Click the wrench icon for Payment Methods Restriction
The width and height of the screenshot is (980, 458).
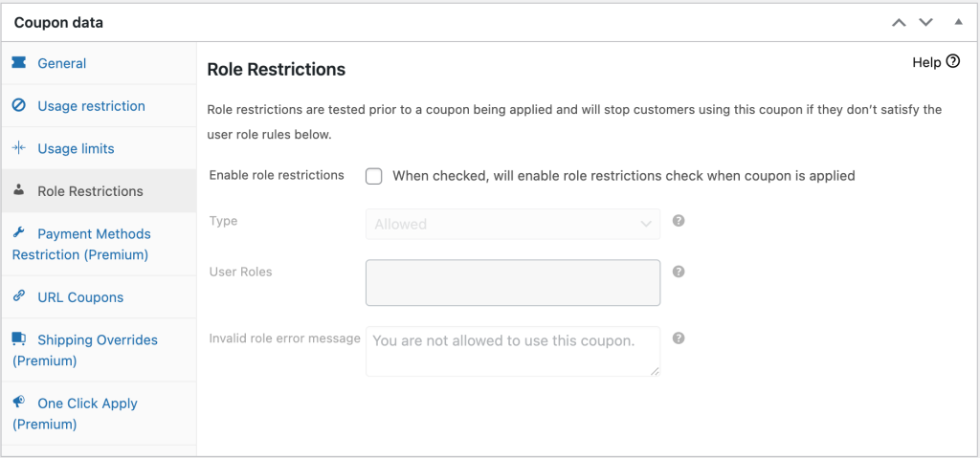(19, 232)
